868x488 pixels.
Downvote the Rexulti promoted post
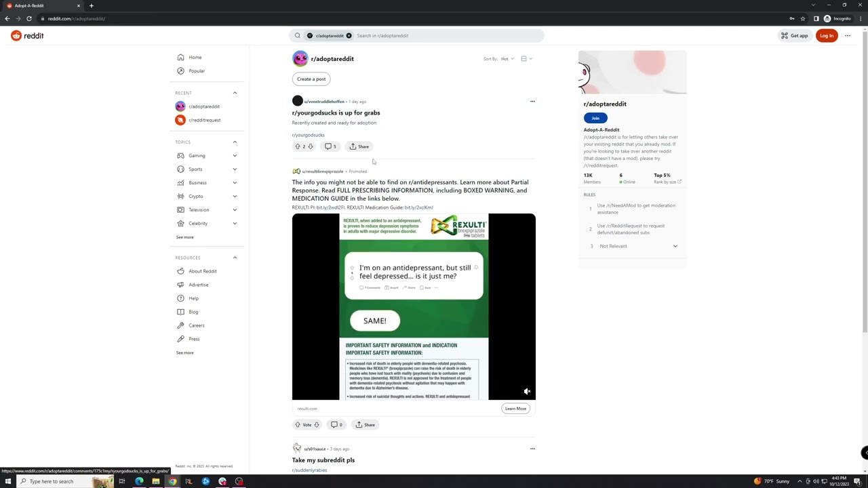(316, 425)
